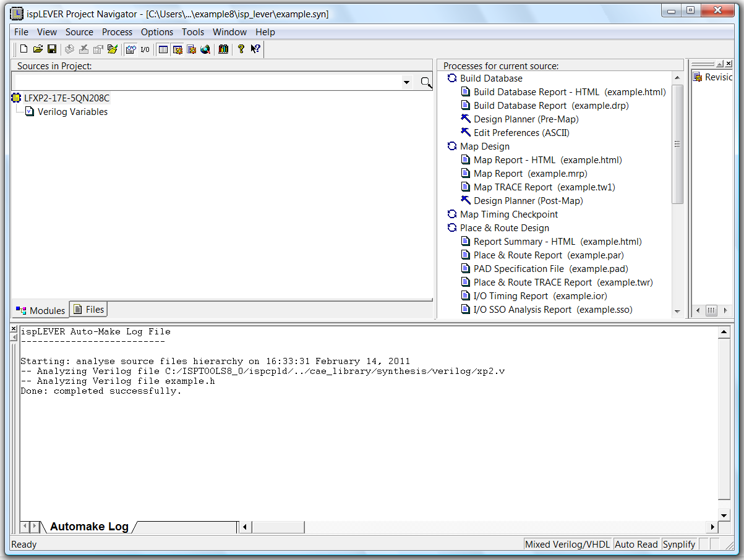
Task: Open the Options menu
Action: [x=157, y=32]
